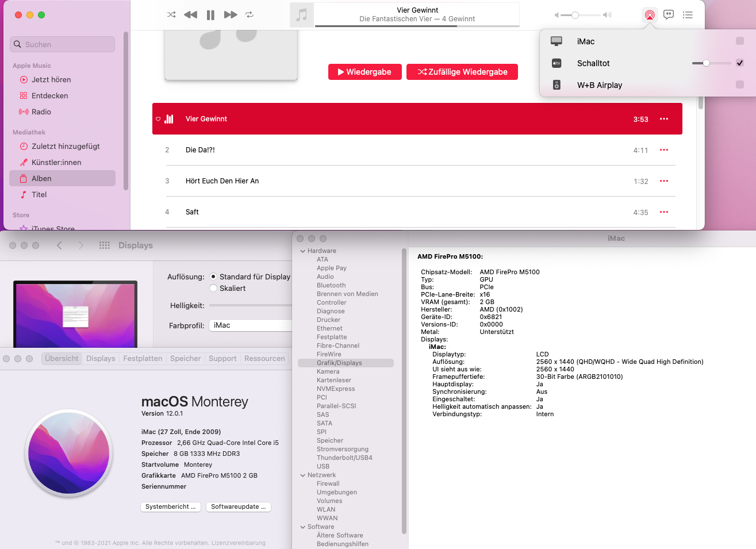756x549 pixels.
Task: Show lyrics panel icon
Action: pos(669,15)
